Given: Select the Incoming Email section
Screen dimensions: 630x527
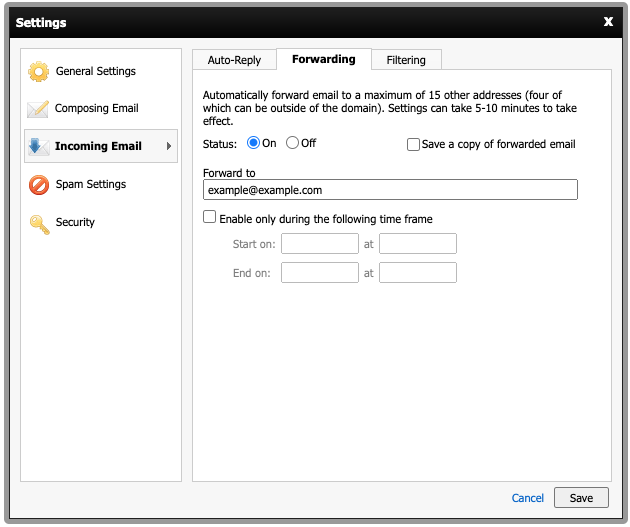Looking at the screenshot, I should (101, 146).
